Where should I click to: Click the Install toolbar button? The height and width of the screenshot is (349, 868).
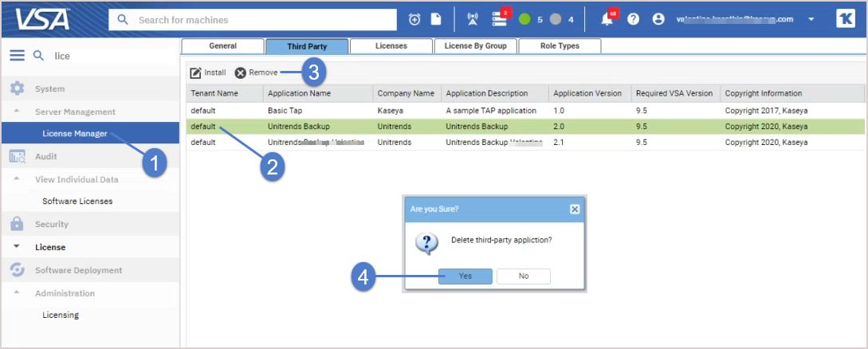[x=208, y=73]
